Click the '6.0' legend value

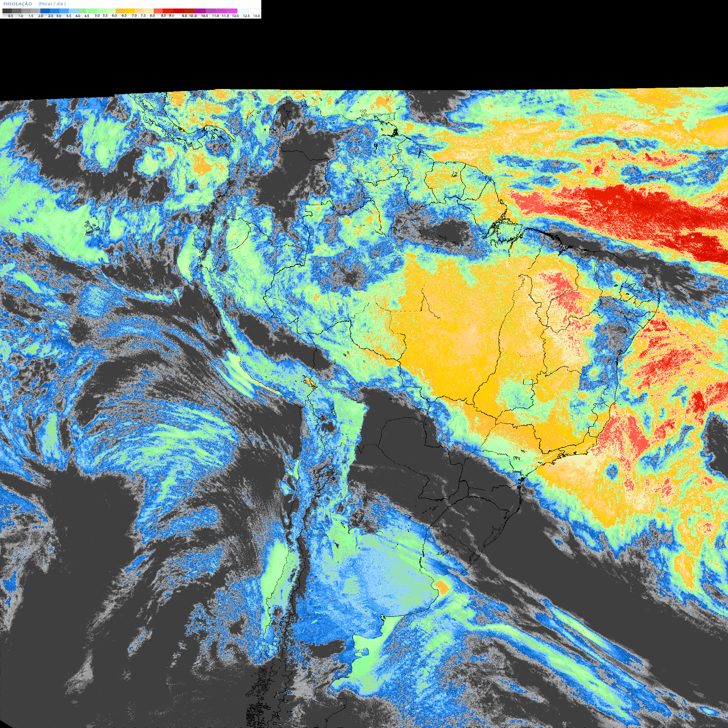[114, 15]
